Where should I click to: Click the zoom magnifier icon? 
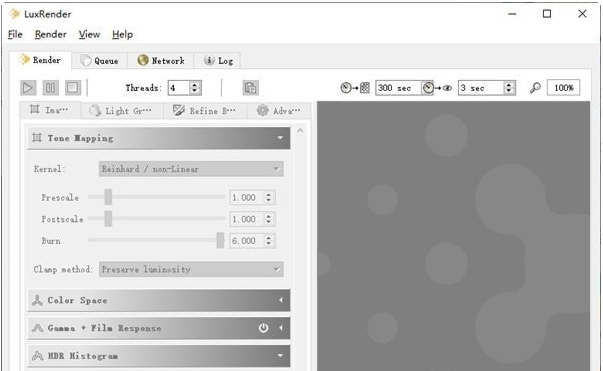[x=535, y=88]
